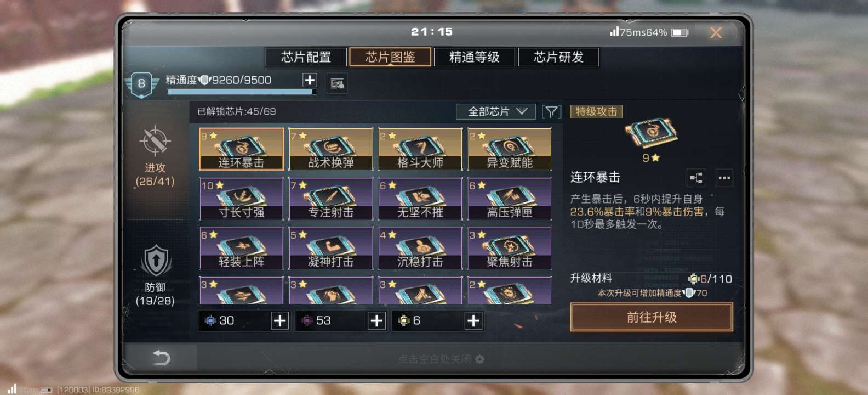
Task: Click the back arrow icon at bottom left
Action: [161, 358]
